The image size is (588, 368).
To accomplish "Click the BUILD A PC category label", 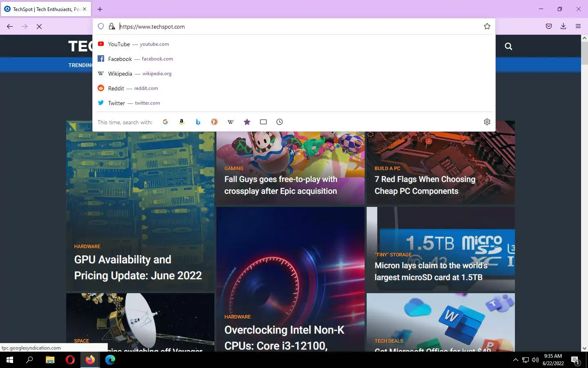I will pos(387,168).
